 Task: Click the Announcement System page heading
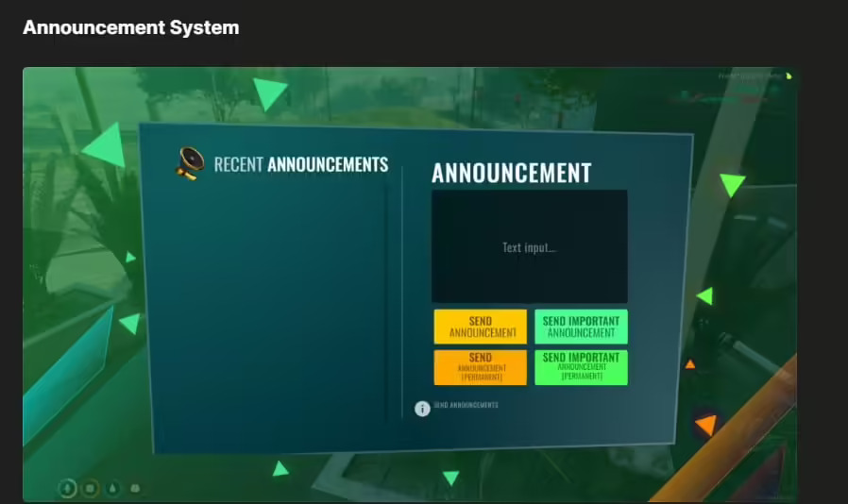pyautogui.click(x=130, y=28)
